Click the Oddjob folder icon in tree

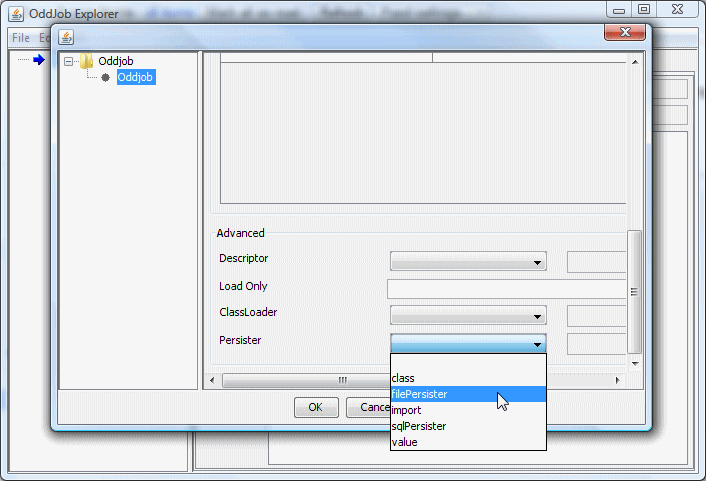87,61
